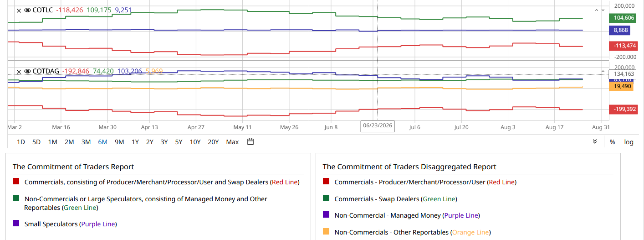Expand the double-chevron options below the chart
Image resolution: width=644 pixels, height=240 pixels.
595,142
